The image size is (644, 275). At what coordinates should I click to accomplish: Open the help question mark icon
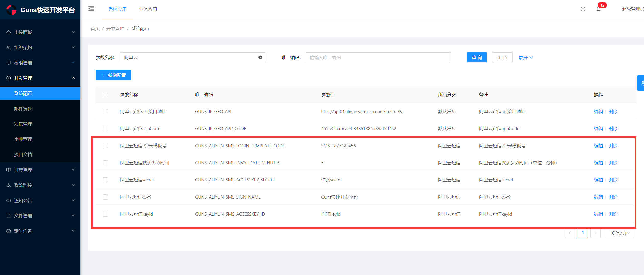[583, 9]
